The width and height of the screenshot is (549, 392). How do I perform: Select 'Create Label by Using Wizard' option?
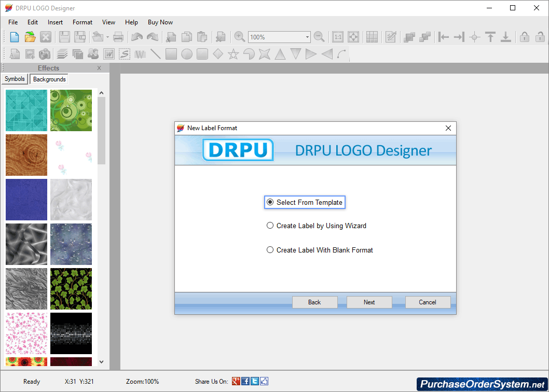317,226
